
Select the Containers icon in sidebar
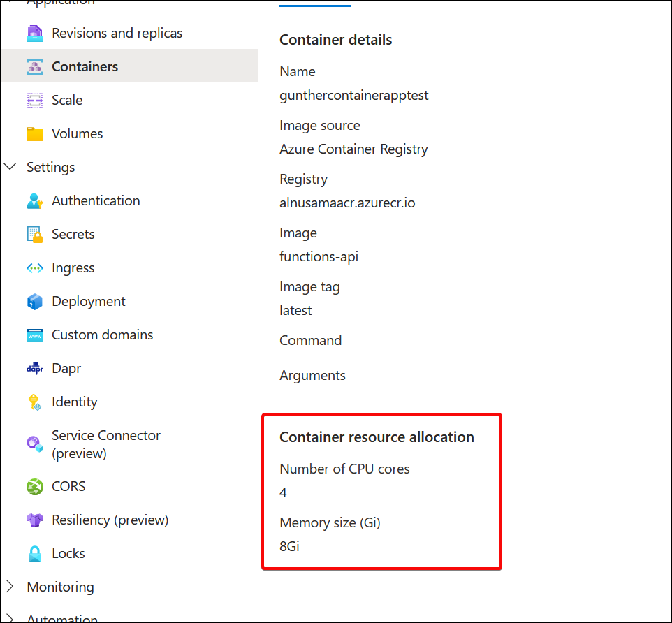pyautogui.click(x=35, y=66)
